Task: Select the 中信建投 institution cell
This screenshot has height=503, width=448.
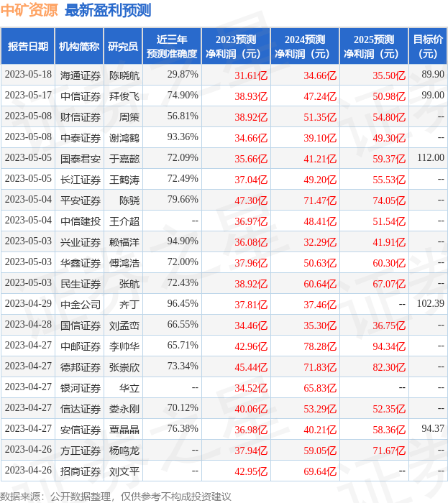Action: (x=81, y=221)
